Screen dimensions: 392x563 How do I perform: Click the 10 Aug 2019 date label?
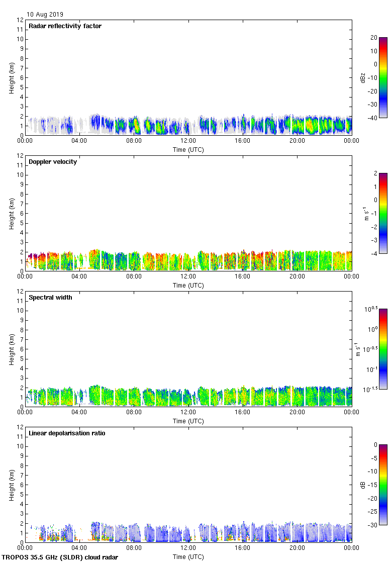click(45, 15)
